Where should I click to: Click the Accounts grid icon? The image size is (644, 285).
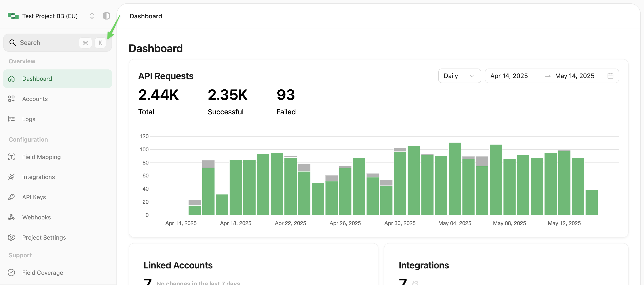[12, 99]
